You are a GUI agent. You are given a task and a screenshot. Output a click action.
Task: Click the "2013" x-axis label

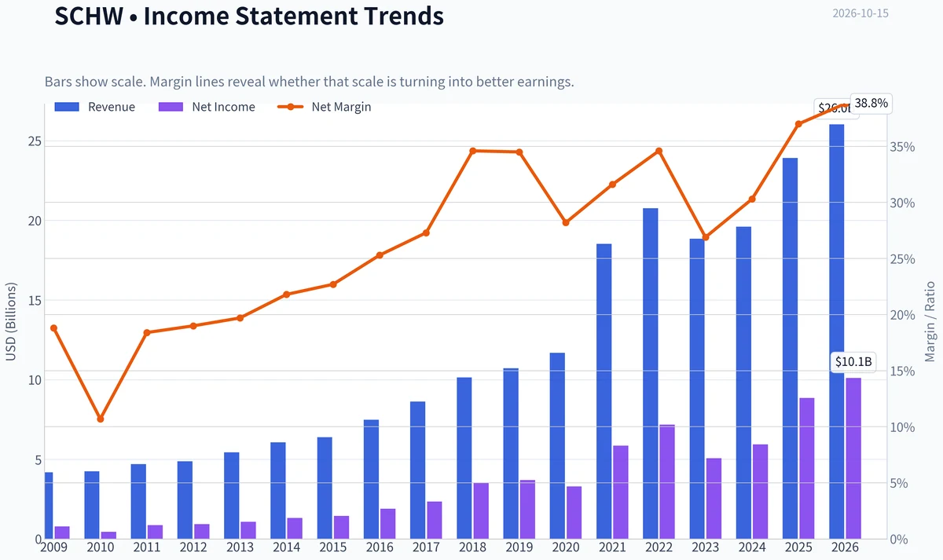tap(240, 547)
